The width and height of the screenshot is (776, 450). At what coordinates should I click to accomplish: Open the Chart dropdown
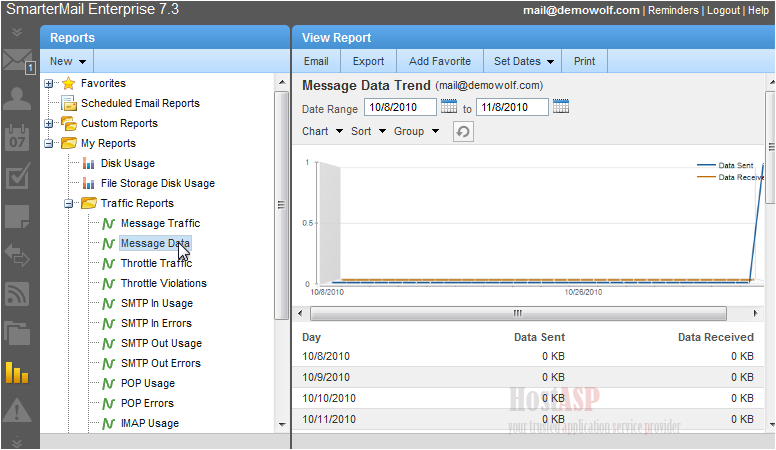322,131
